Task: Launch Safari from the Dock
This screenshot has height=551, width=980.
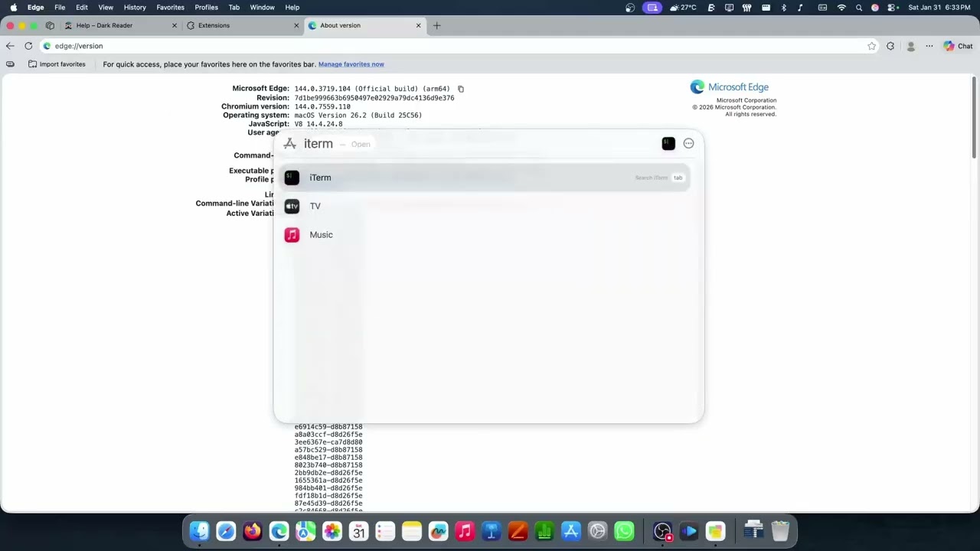Action: coord(226,530)
